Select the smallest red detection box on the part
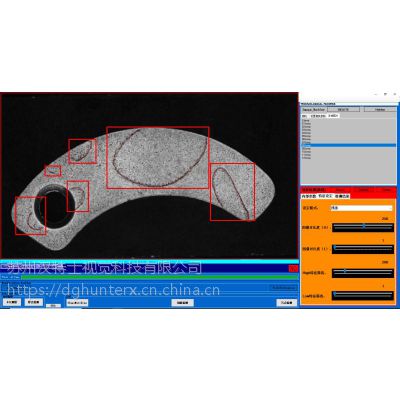 point(53,170)
